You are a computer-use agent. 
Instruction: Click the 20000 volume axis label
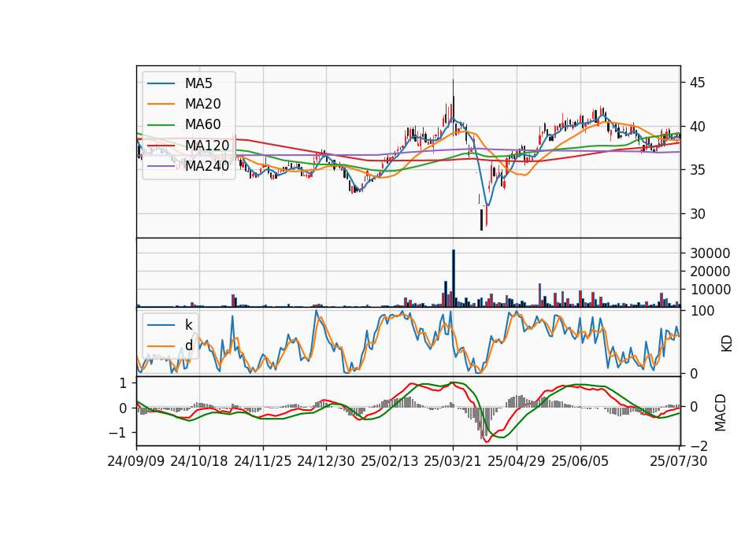[710, 271]
